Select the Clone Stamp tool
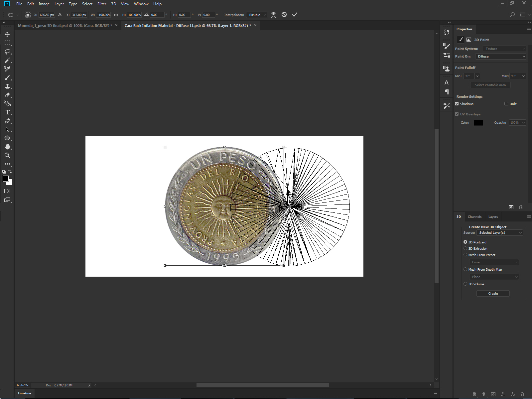This screenshot has width=532, height=399. click(x=7, y=86)
